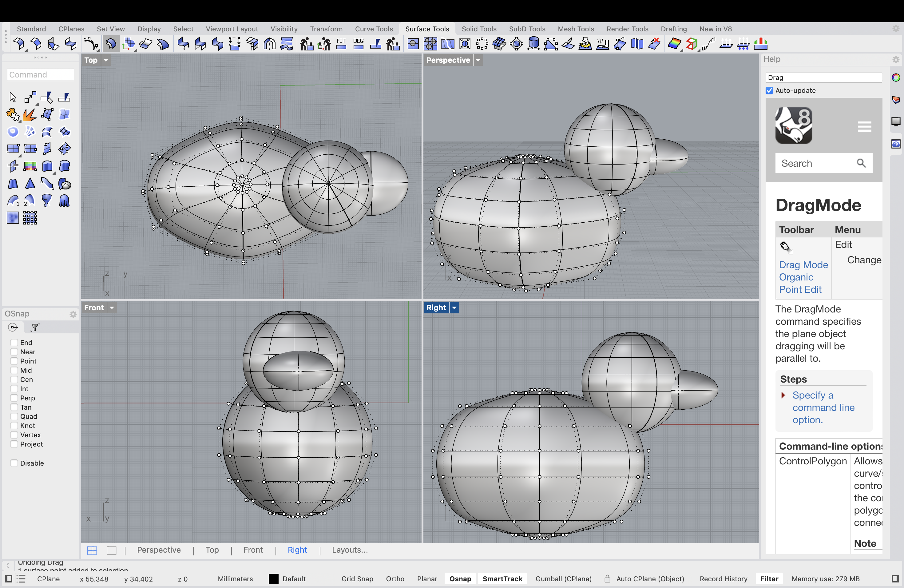The width and height of the screenshot is (904, 588).
Task: Click the four-viewport layout icon
Action: (x=92, y=550)
